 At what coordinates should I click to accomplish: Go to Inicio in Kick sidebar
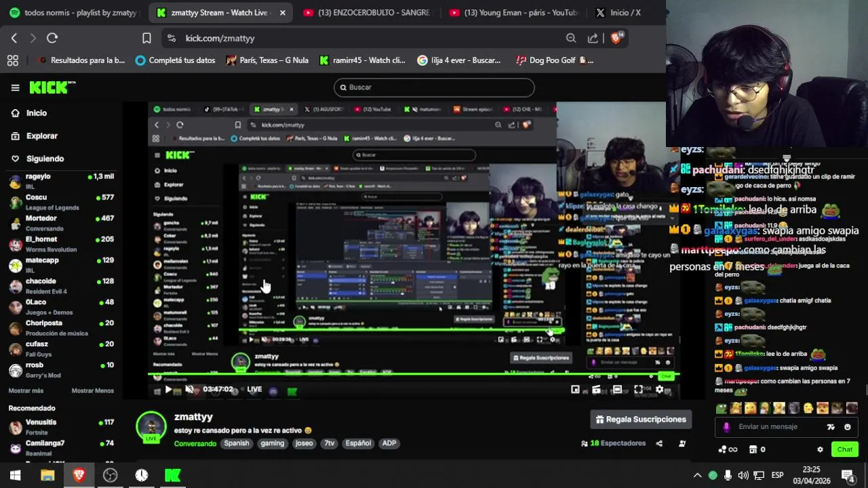(x=37, y=113)
